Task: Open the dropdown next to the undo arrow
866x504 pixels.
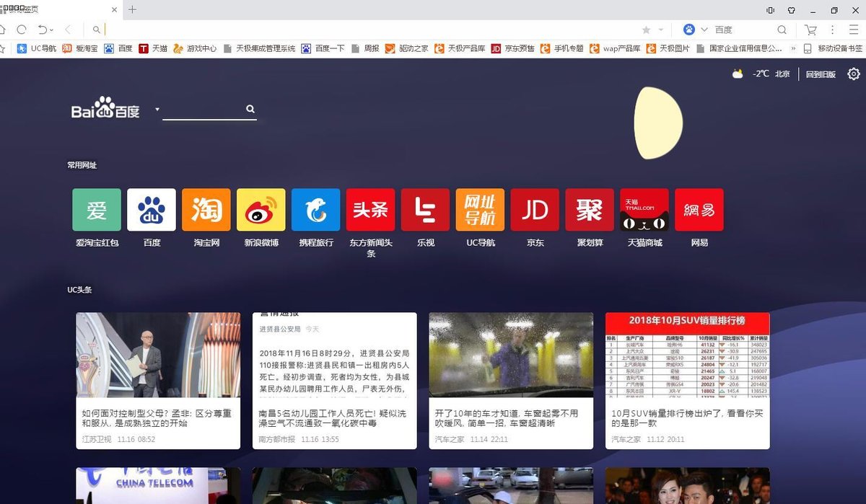Action: point(51,30)
